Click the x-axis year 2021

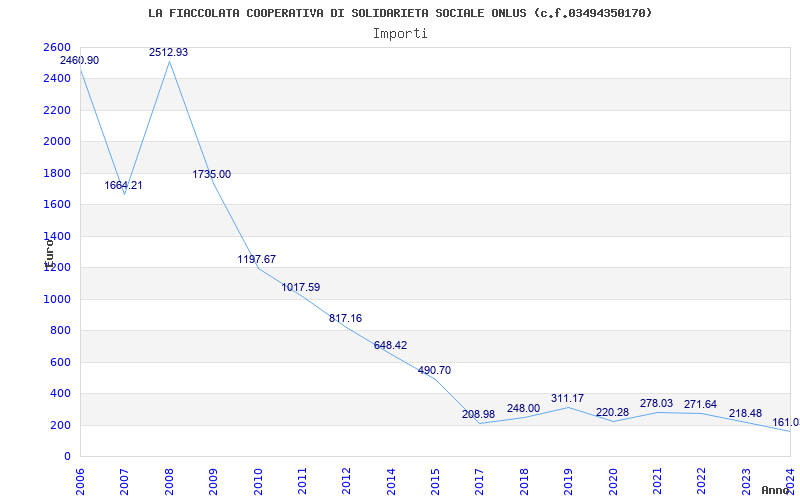pos(657,482)
